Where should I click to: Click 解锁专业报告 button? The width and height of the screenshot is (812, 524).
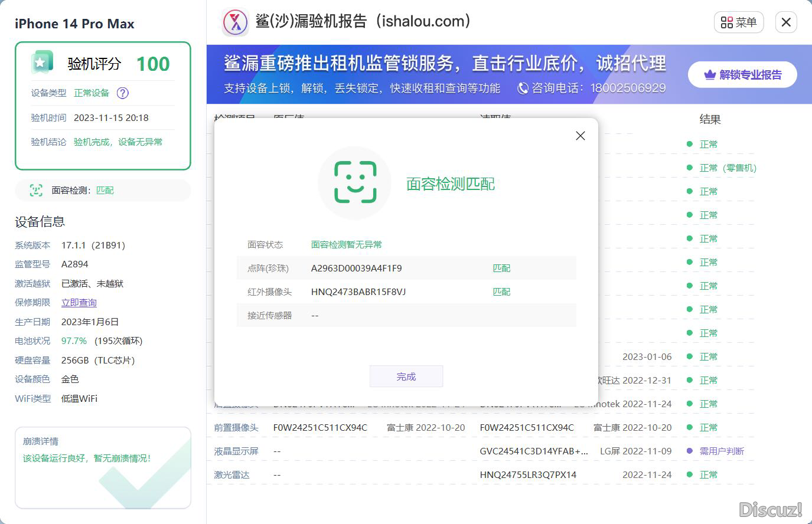742,75
